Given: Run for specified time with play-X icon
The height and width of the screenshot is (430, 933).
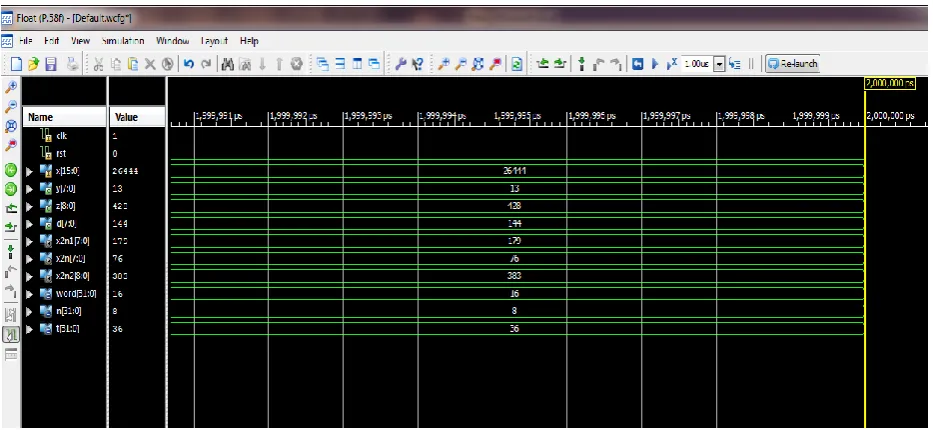Looking at the screenshot, I should [672, 64].
